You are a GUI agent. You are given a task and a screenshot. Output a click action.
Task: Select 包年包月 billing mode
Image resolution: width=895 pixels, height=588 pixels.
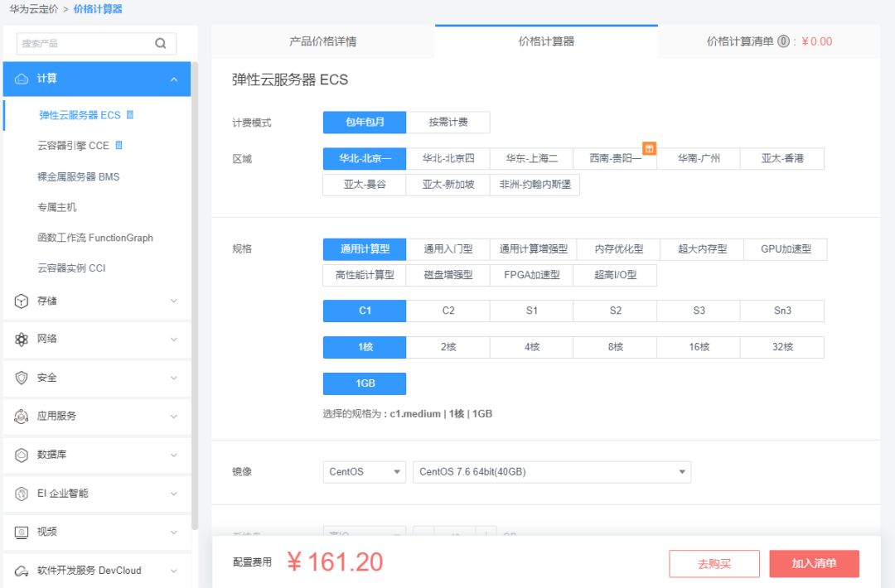365,122
